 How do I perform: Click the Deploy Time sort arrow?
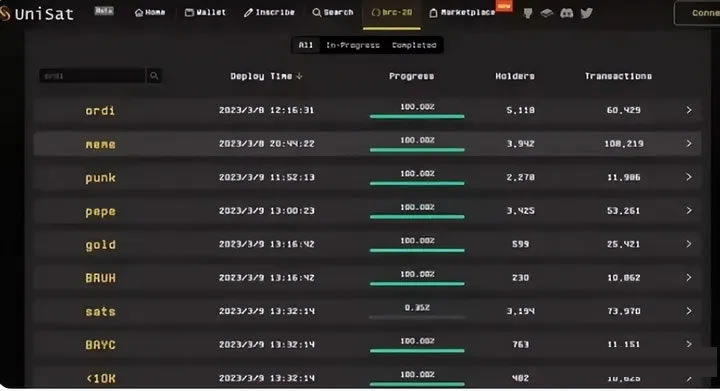[299, 76]
